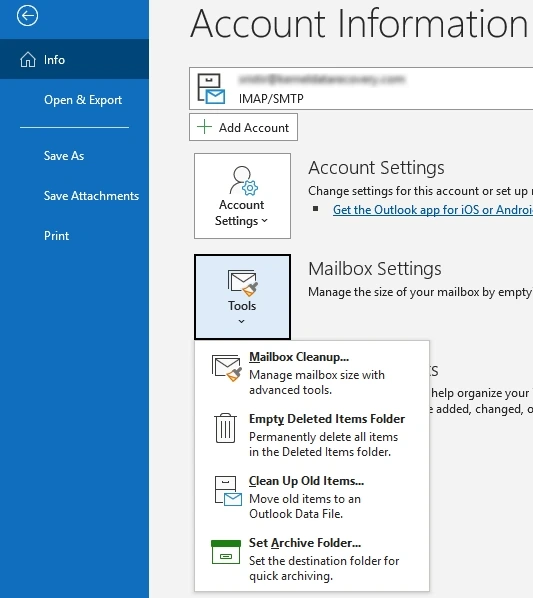Choose Clean Up Old Items...

[312, 497]
